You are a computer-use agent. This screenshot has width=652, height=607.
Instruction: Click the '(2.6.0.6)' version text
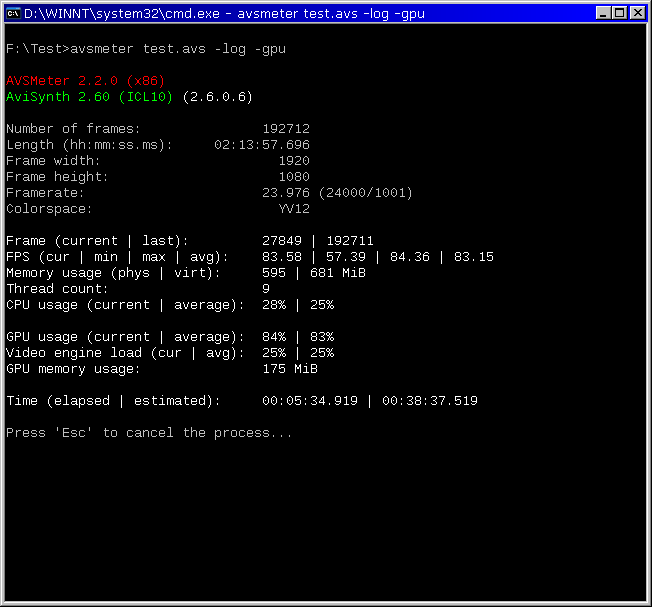(x=217, y=97)
